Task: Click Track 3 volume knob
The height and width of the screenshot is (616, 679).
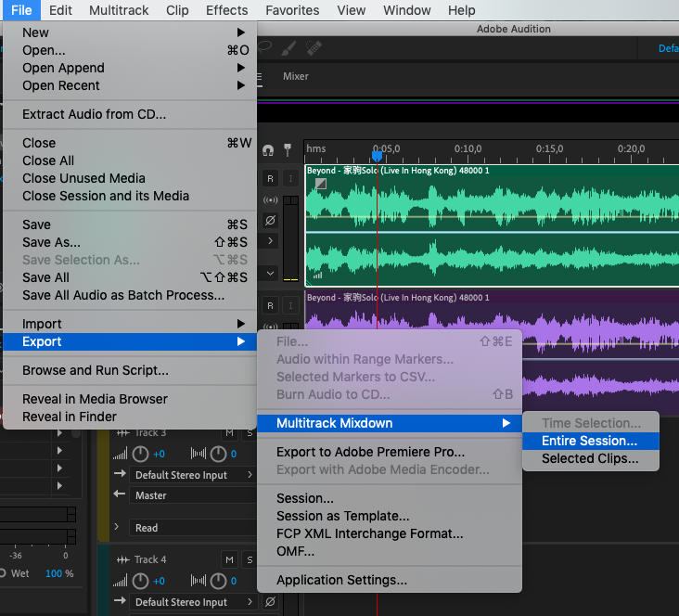Action: point(141,454)
